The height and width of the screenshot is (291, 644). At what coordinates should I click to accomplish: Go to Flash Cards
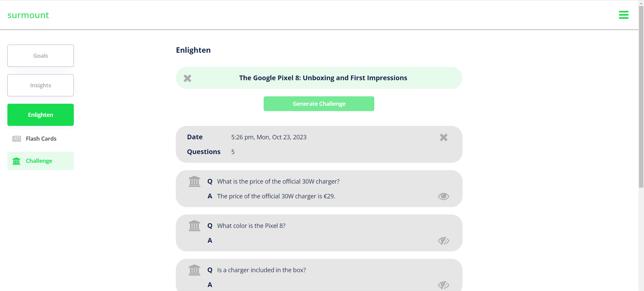[x=41, y=139]
